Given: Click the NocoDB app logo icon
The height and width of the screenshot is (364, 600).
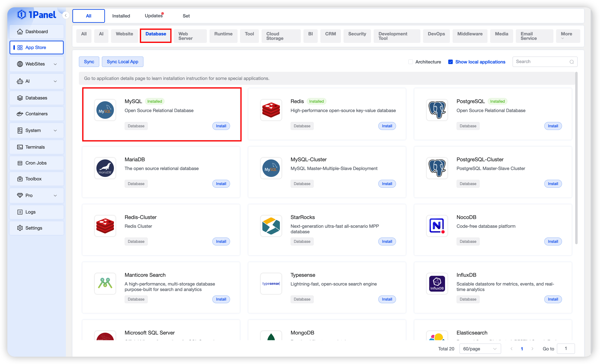Looking at the screenshot, I should 437,226.
